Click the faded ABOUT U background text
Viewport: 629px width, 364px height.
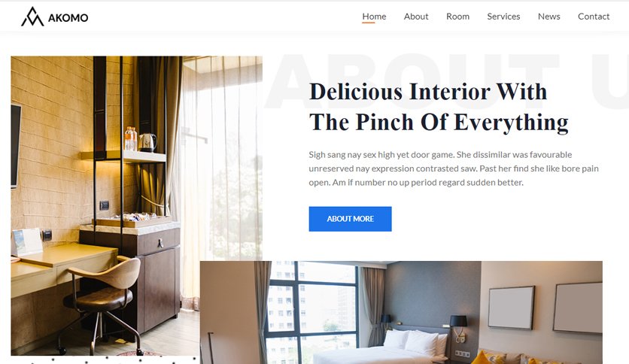click(446, 82)
